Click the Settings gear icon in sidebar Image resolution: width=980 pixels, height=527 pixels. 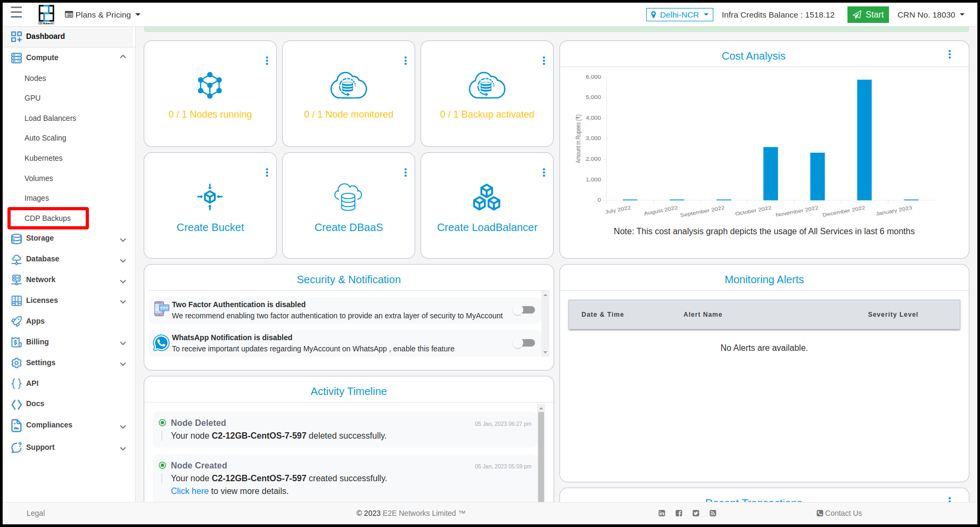coord(17,363)
